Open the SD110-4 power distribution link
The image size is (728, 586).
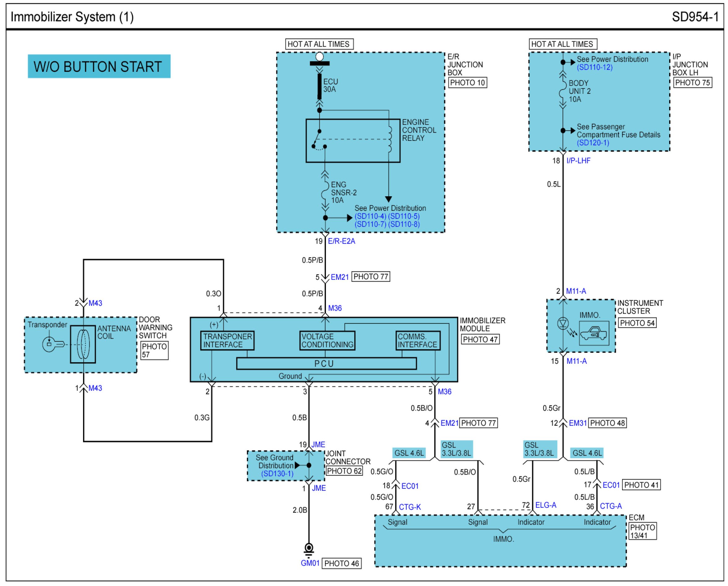coord(370,216)
